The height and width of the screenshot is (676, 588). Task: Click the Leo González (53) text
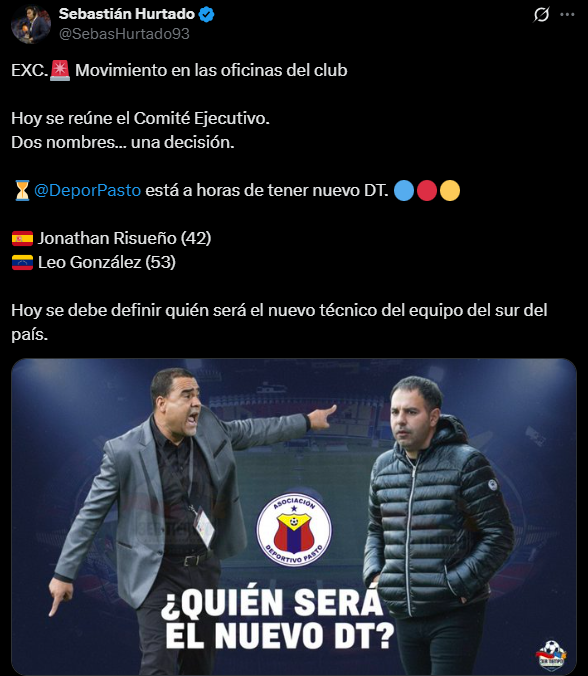[106, 263]
